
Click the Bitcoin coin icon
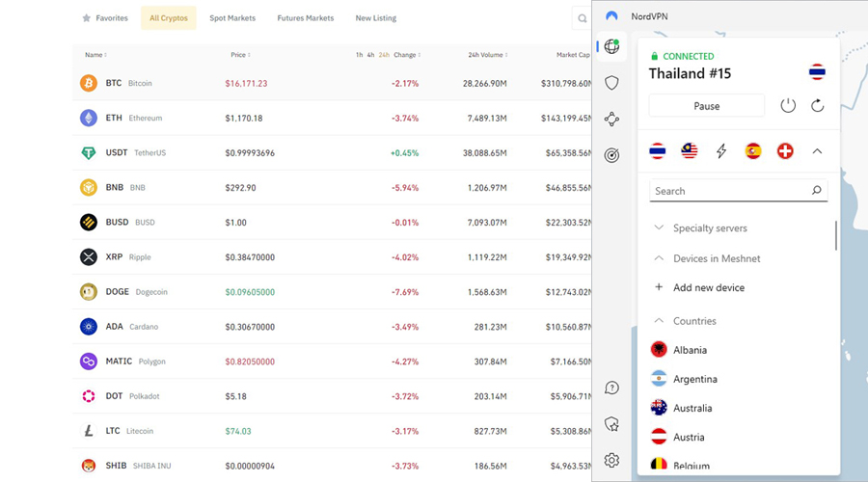(x=89, y=83)
